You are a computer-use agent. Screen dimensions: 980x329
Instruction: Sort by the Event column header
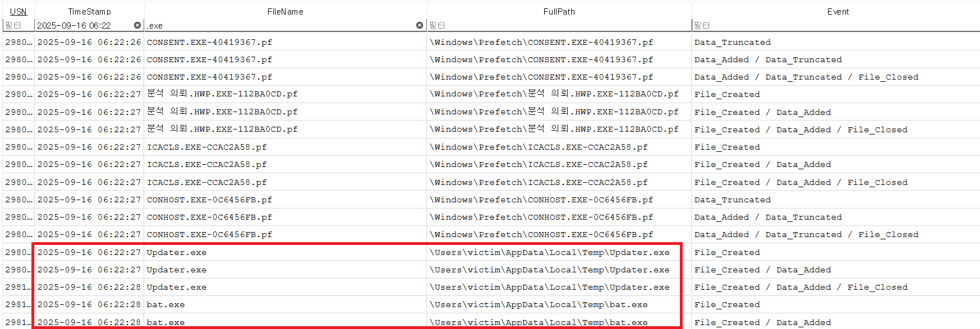click(838, 11)
